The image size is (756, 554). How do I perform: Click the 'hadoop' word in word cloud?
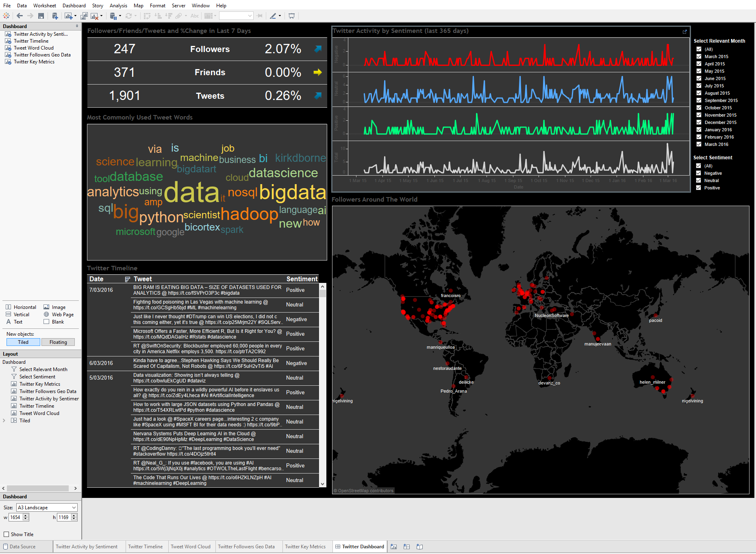249,214
